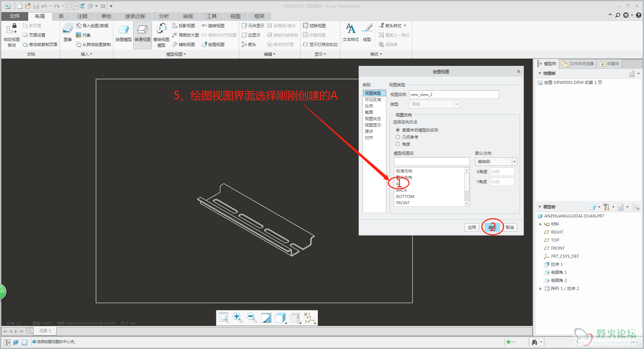Click the 旋转视图 revolved view tool

coord(213,26)
